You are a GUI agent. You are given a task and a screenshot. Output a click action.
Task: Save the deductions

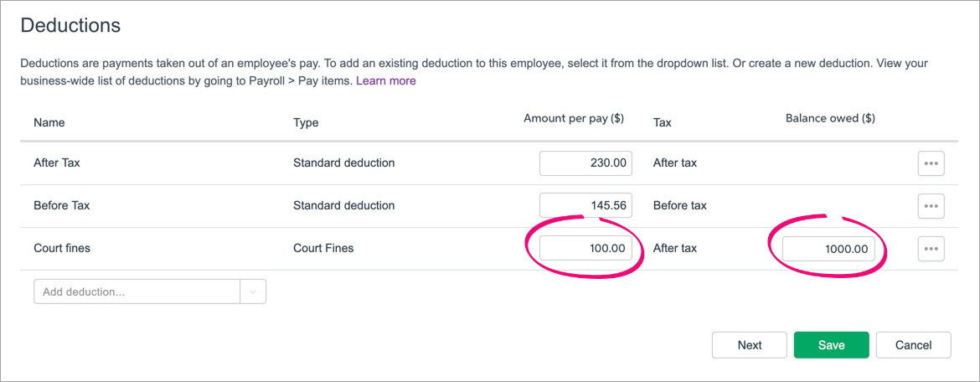coord(831,345)
